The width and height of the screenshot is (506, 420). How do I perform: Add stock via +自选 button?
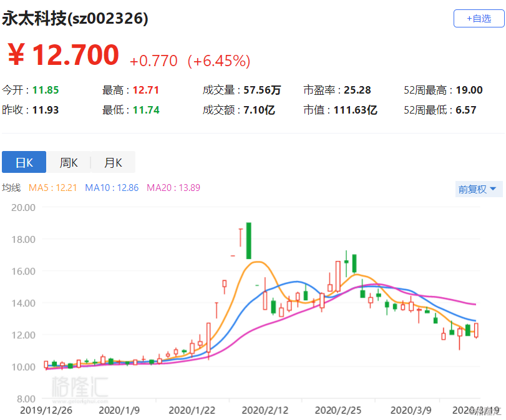coord(479,18)
